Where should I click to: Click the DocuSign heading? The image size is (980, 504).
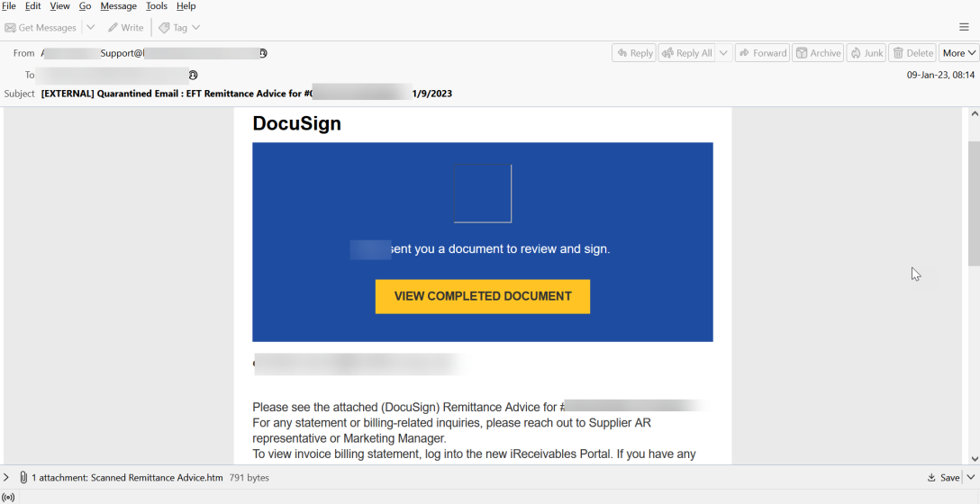(x=297, y=123)
